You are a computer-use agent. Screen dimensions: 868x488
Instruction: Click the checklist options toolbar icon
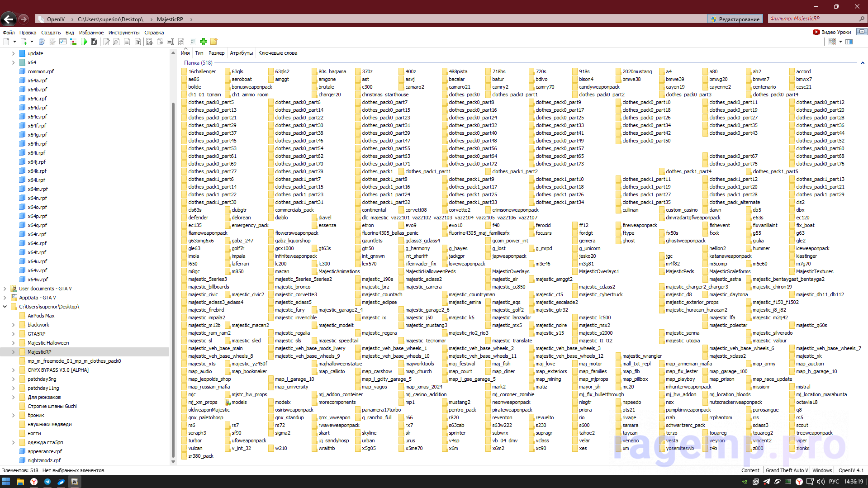pos(63,42)
